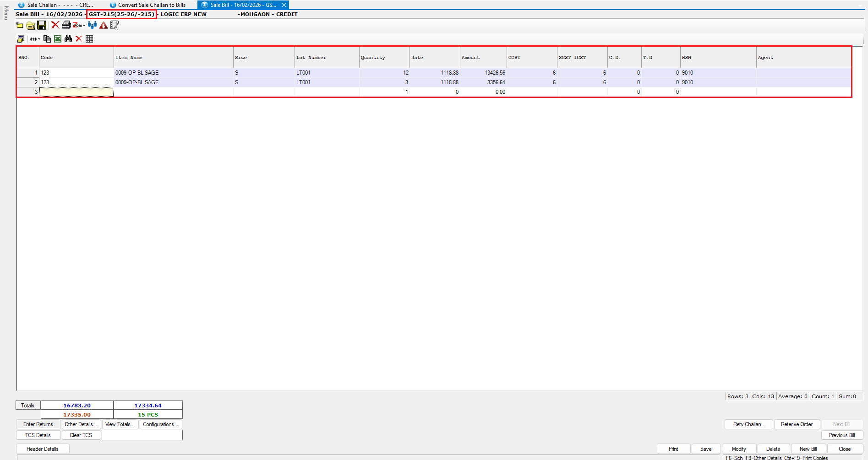Viewport: 868px width, 460px height.
Task: Expand the column width arrows dropdown
Action: point(35,39)
